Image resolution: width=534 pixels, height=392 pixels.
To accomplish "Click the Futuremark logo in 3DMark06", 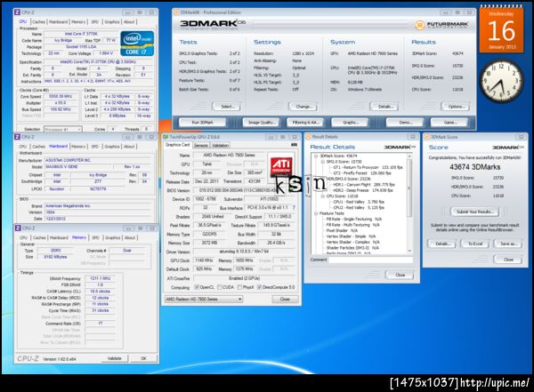I will tap(441, 25).
